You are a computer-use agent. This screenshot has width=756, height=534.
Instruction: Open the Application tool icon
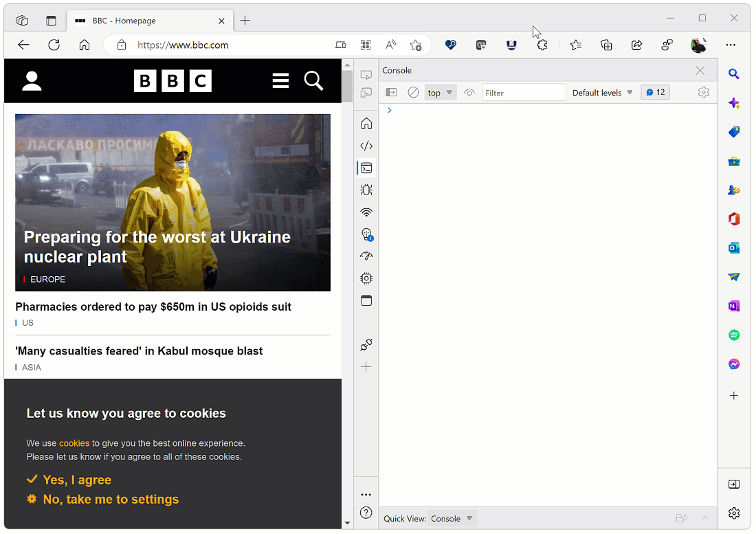(x=366, y=300)
